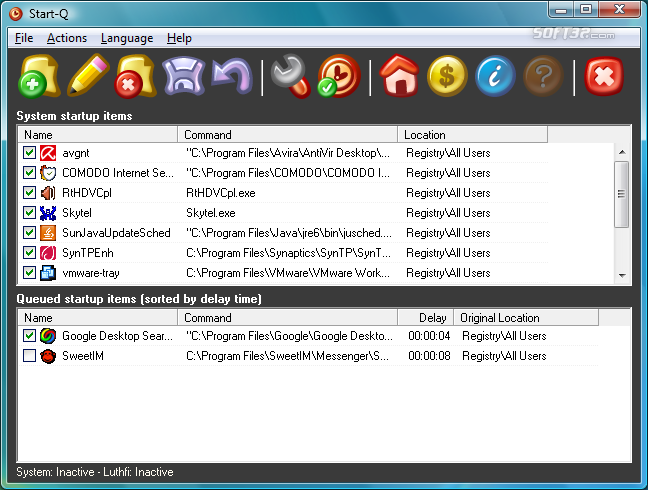Viewport: 648px width, 490px height.
Task: Click the system list scroll down arrow
Action: [x=622, y=276]
